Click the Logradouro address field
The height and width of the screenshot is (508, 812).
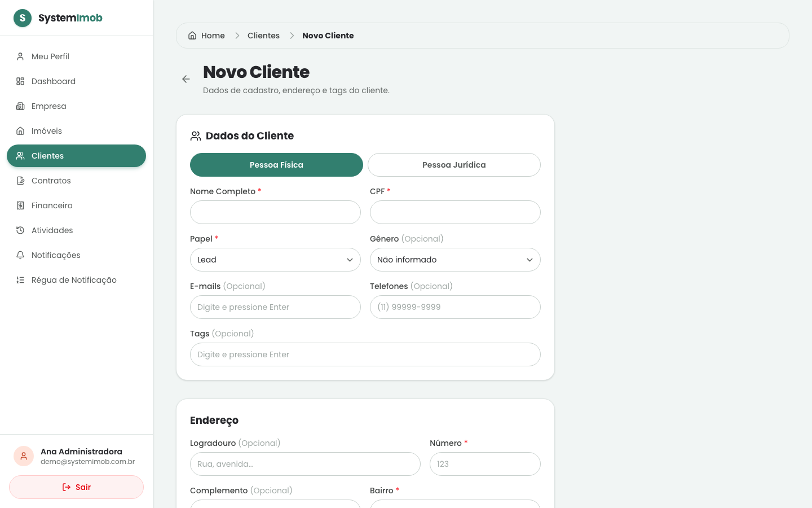click(x=305, y=464)
